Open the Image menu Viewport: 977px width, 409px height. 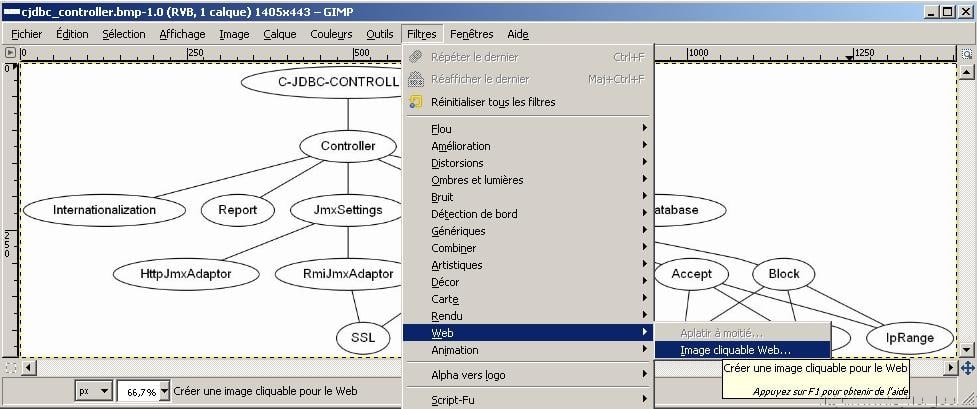click(234, 34)
